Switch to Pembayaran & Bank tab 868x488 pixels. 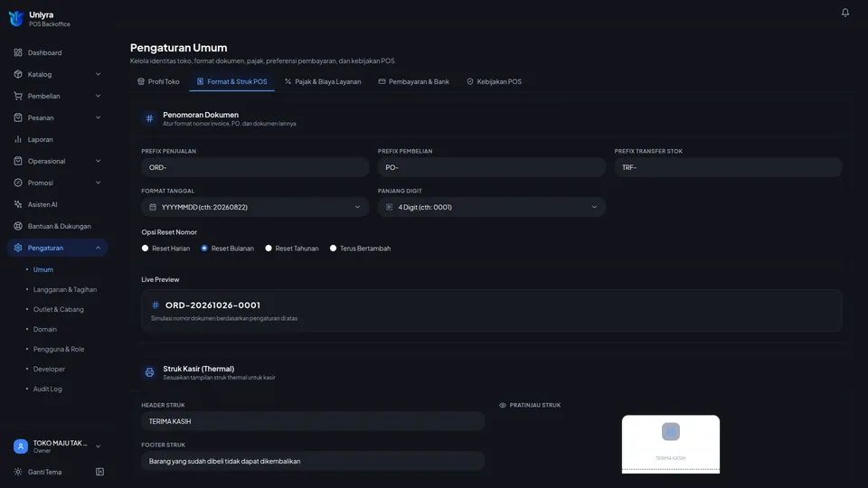coord(413,81)
